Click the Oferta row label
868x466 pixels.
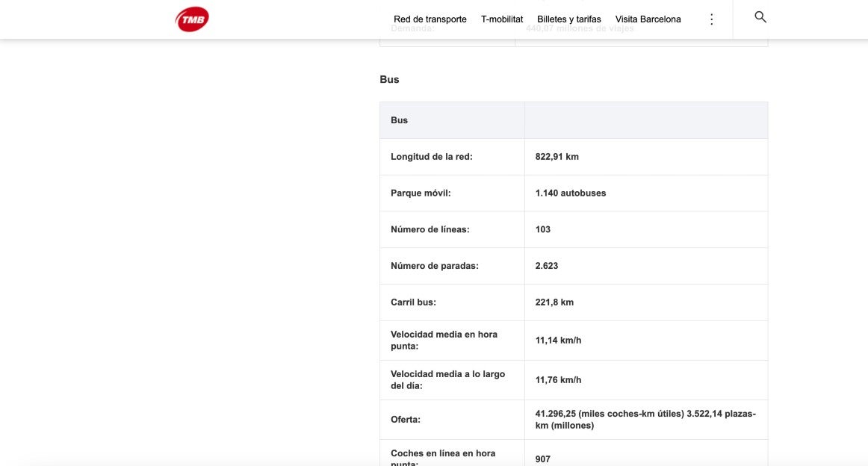pyautogui.click(x=405, y=420)
